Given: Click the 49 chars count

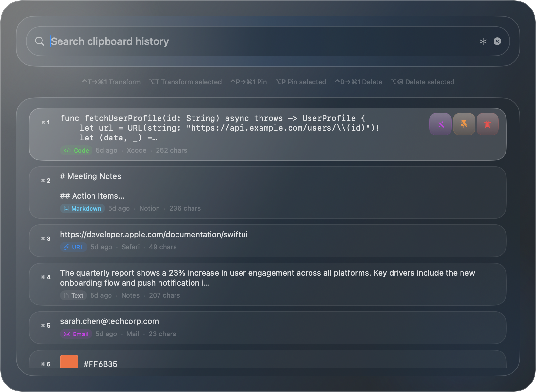Looking at the screenshot, I should pyautogui.click(x=163, y=247).
